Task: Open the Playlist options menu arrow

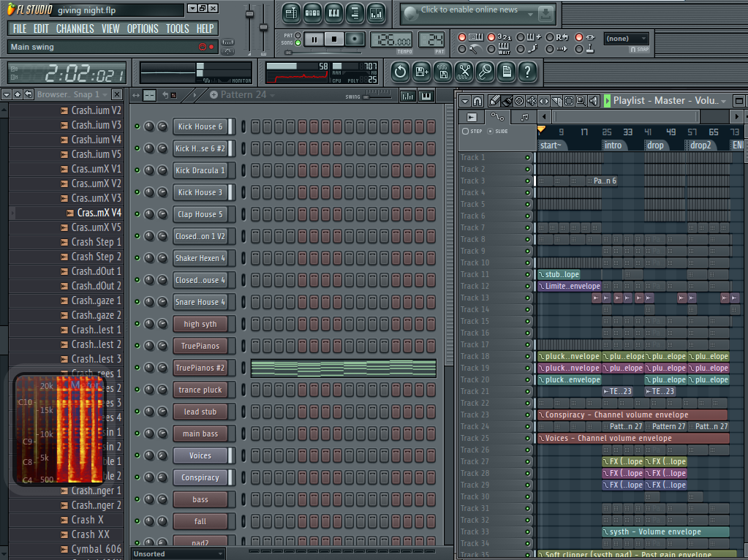Action: click(x=464, y=101)
